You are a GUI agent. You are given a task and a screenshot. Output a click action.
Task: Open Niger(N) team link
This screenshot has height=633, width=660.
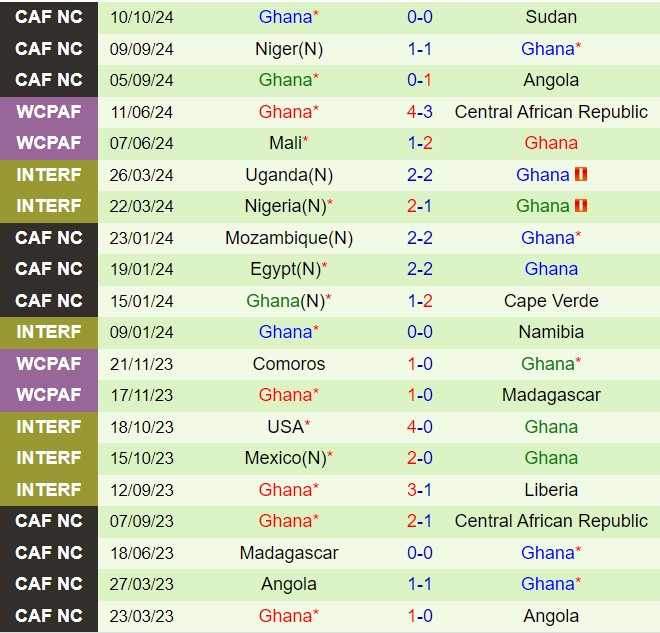click(x=288, y=48)
